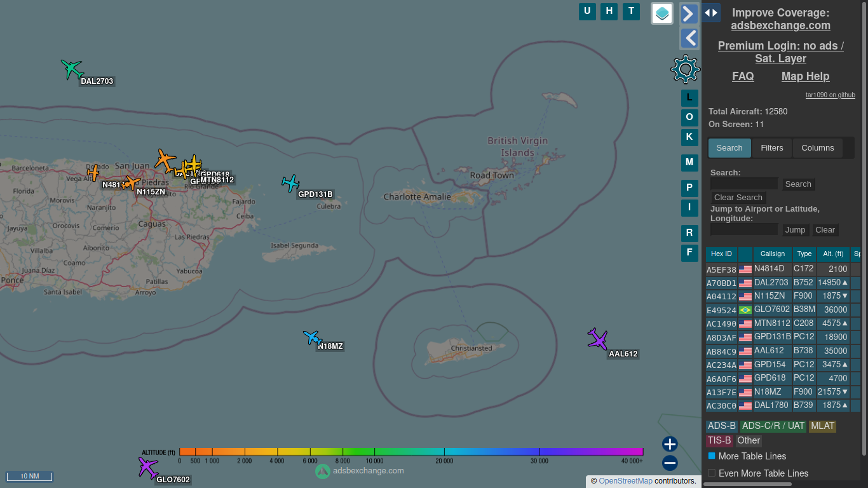Click the sidebar vertical scrollbar
The image size is (868, 488).
(864, 227)
